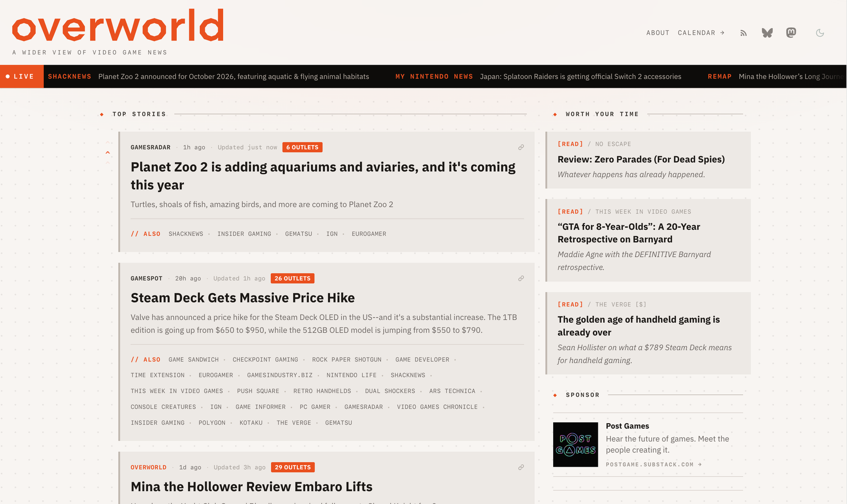Viewport: 847px width, 504px height.
Task: Click the LIVE ticker label
Action: point(22,76)
